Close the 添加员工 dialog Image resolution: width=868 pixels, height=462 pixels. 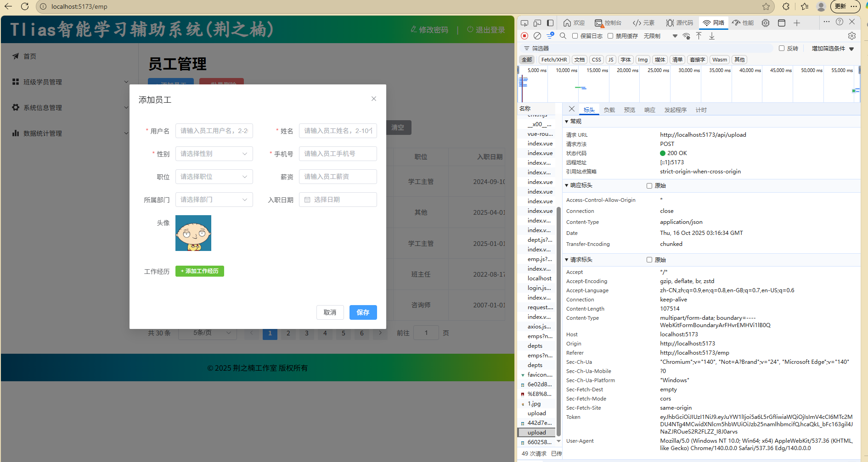373,99
